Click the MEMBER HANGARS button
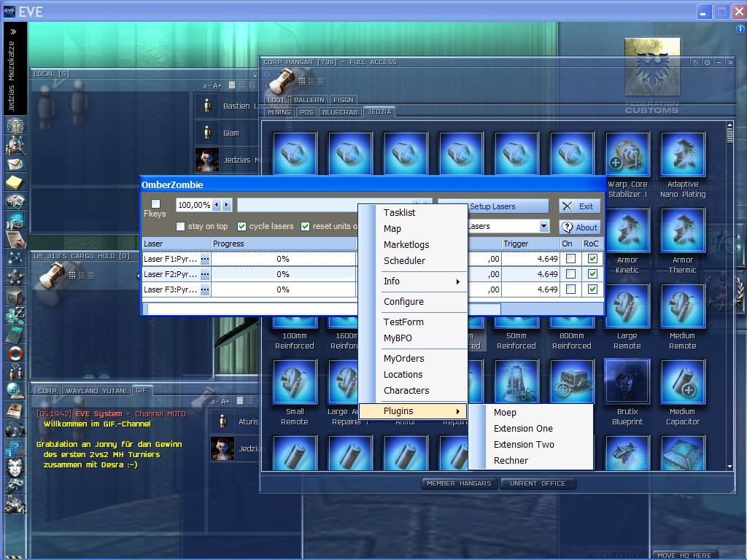The image size is (747, 560). [x=460, y=483]
